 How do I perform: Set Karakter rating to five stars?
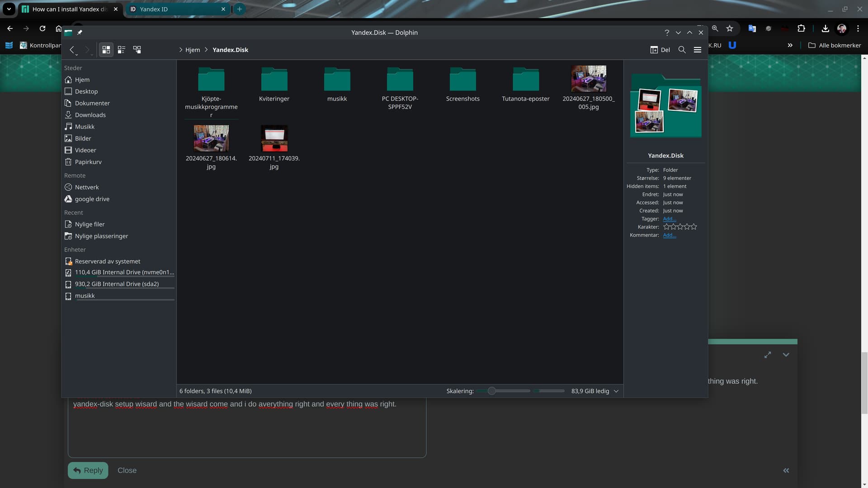(694, 227)
